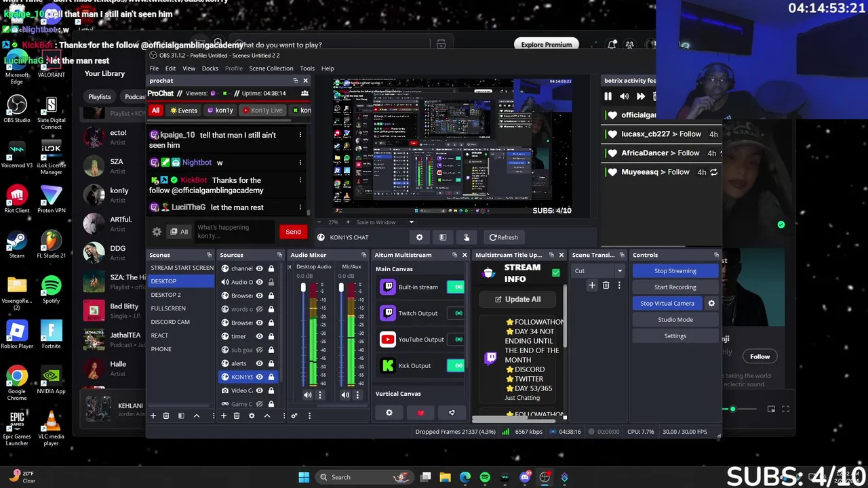Skip forward in botrix activity feed
This screenshot has width=868, height=488.
coord(640,97)
